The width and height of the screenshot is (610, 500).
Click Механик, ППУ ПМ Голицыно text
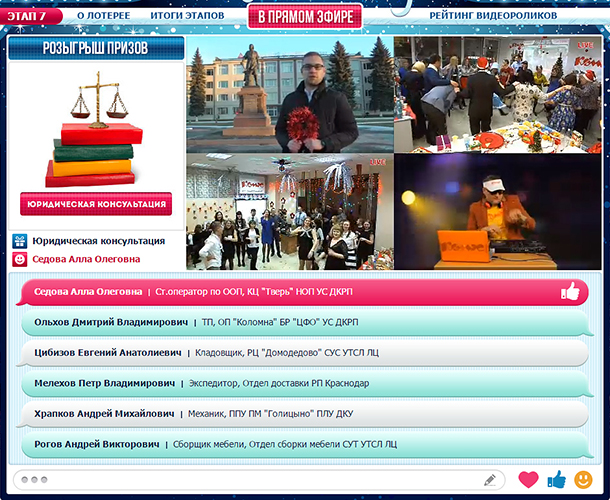(270, 414)
